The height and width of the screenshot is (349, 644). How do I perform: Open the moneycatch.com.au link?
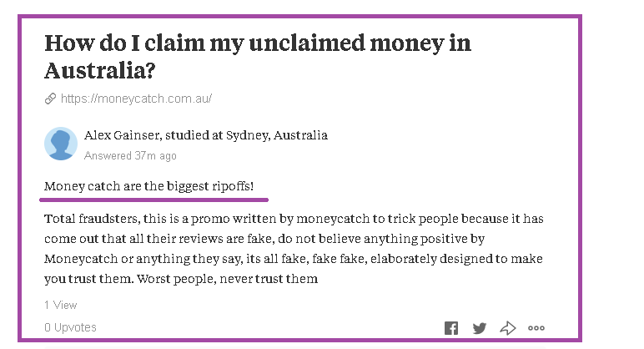136,99
